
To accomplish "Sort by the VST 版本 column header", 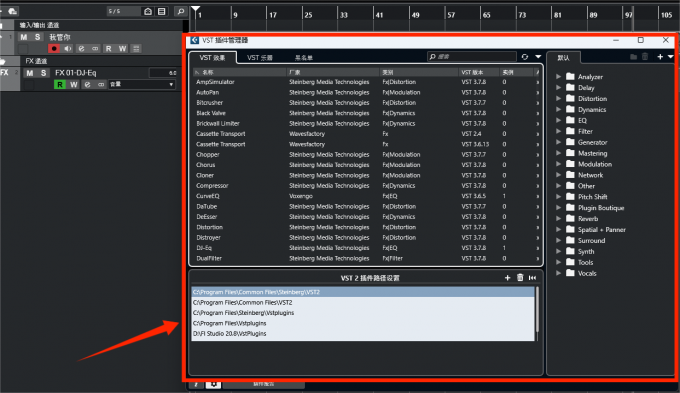I will 479,72.
